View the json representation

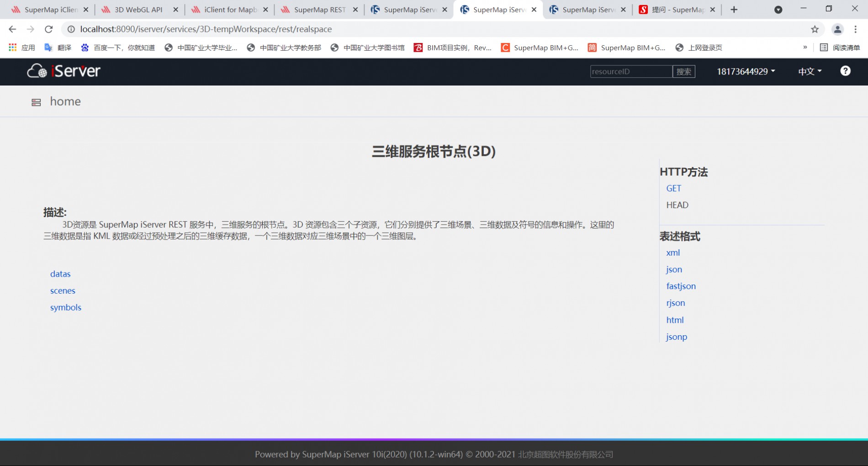pos(674,270)
